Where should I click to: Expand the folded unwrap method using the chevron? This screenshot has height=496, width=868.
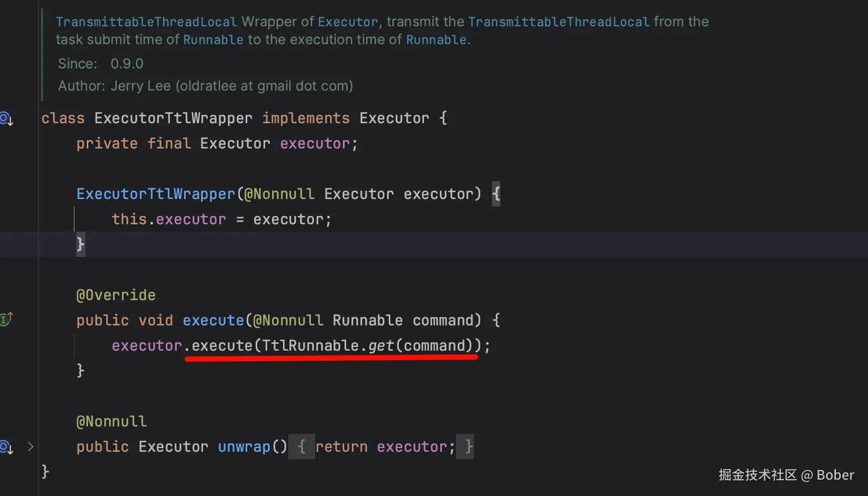[x=31, y=447]
